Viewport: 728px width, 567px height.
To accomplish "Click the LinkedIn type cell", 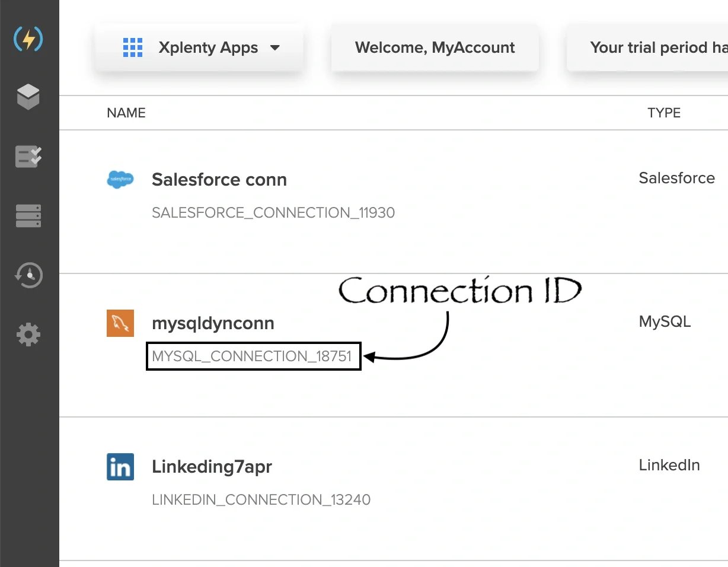I will pos(669,465).
